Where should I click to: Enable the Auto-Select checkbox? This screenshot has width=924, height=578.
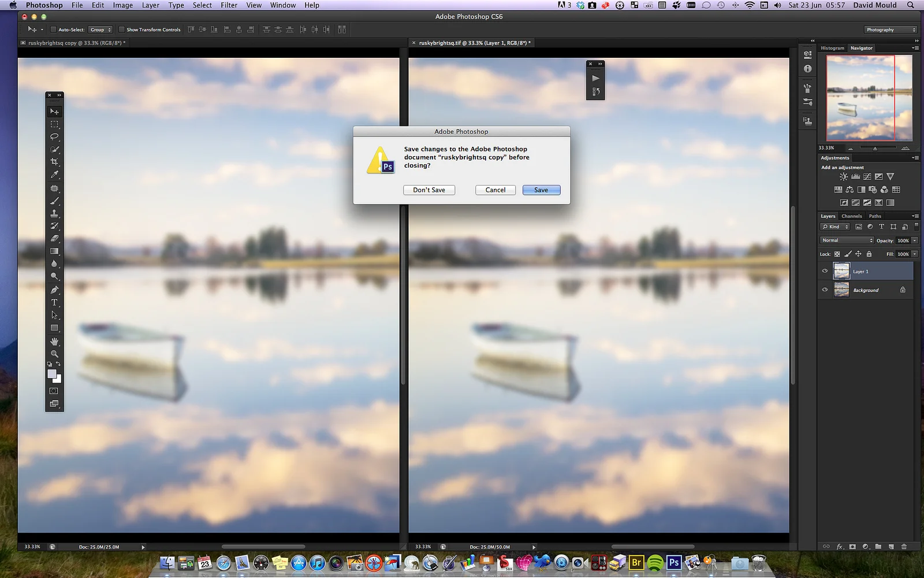pos(53,29)
